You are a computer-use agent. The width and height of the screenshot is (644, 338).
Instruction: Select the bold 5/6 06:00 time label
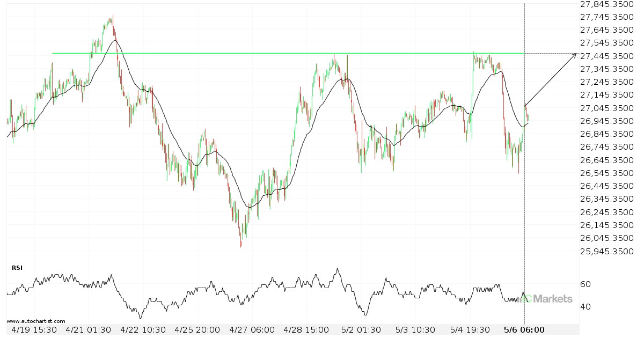[524, 330]
